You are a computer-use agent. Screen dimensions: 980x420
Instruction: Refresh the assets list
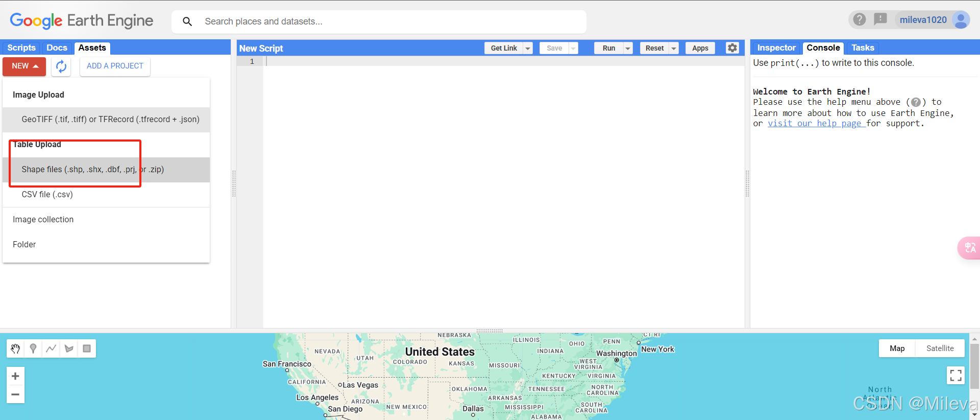coord(61,66)
